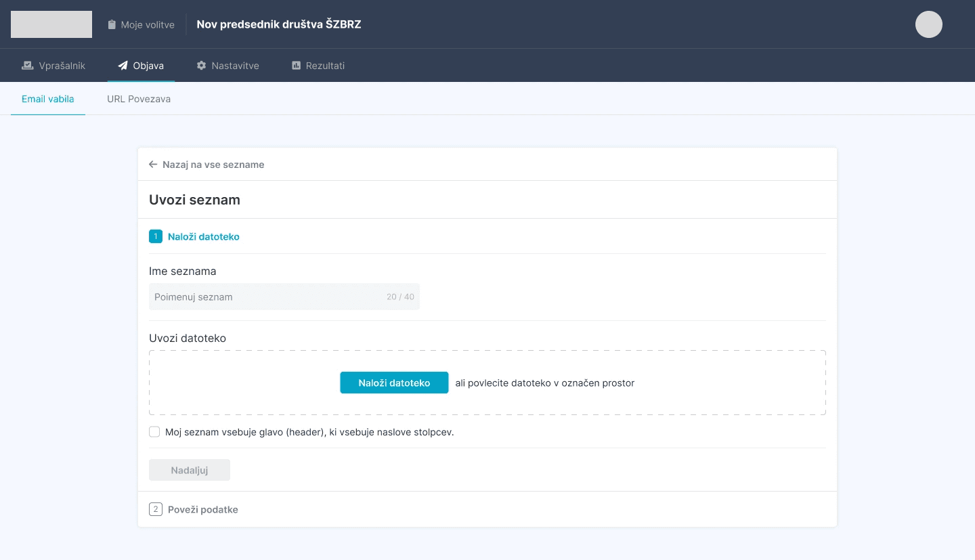
Task: Follow the Nazaj na vse sezname link
Action: (x=215, y=164)
